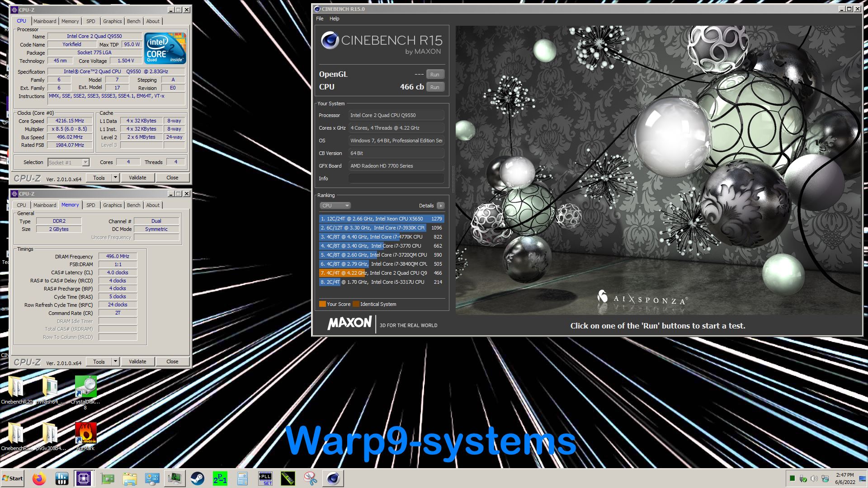Open the Snipping Tool scissors icon
This screenshot has width=868, height=488.
310,479
